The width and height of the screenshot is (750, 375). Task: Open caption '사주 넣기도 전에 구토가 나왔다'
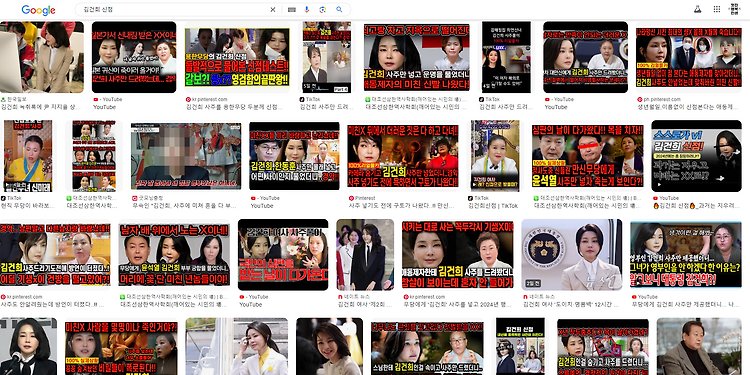402,206
